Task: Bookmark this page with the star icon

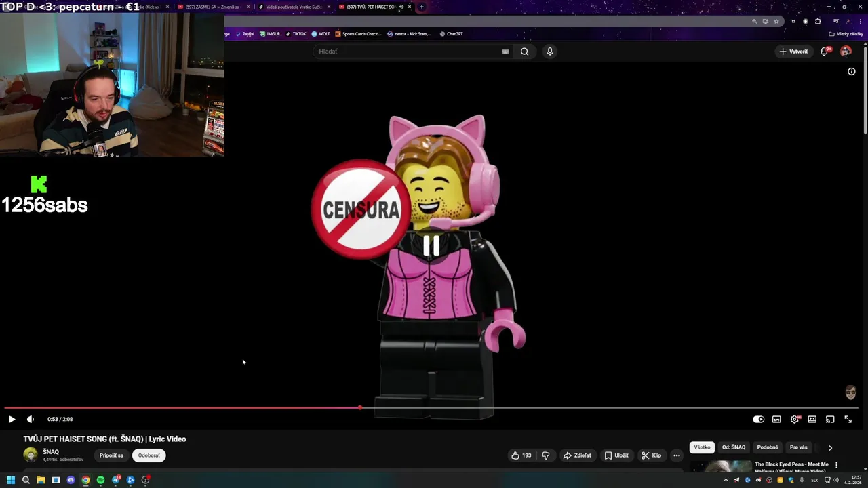Action: [x=776, y=21]
